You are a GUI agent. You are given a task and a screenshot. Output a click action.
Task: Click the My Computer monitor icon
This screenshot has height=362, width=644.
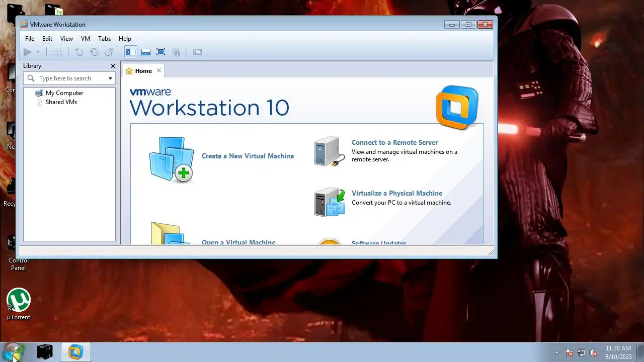[39, 93]
